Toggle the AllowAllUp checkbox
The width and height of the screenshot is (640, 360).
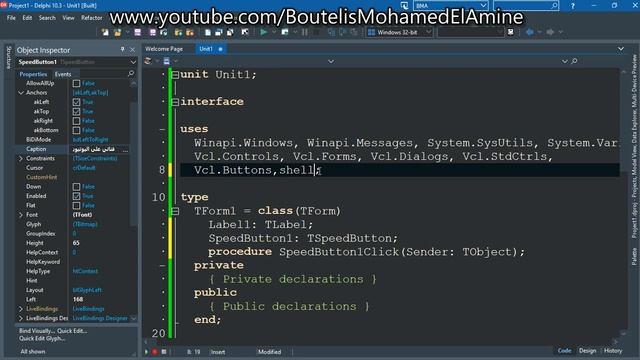click(76, 83)
